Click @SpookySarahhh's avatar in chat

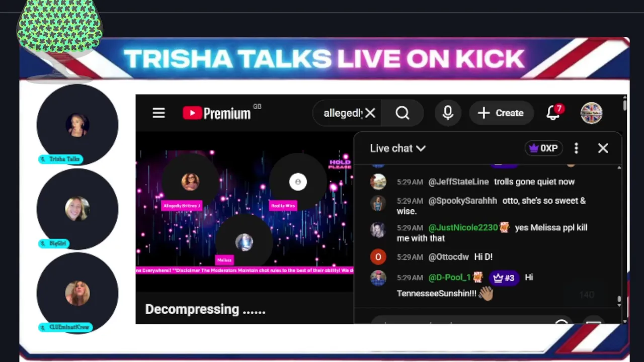378,203
